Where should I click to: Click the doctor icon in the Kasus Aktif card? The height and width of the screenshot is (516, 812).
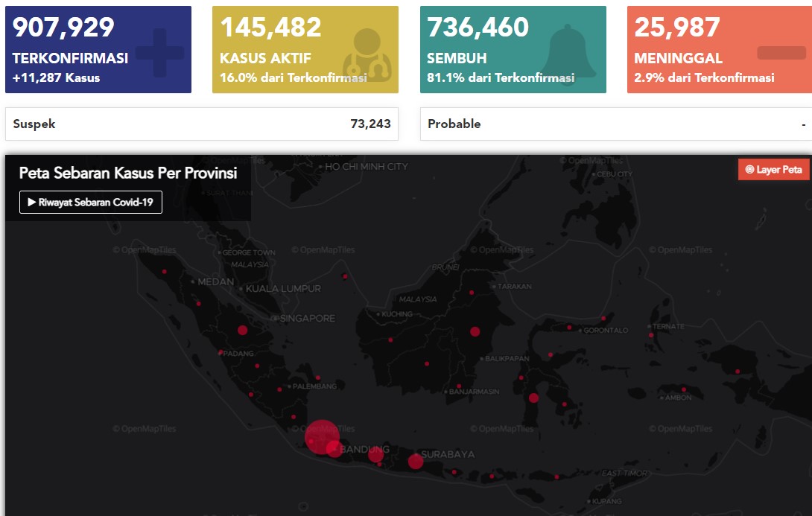click(x=367, y=55)
